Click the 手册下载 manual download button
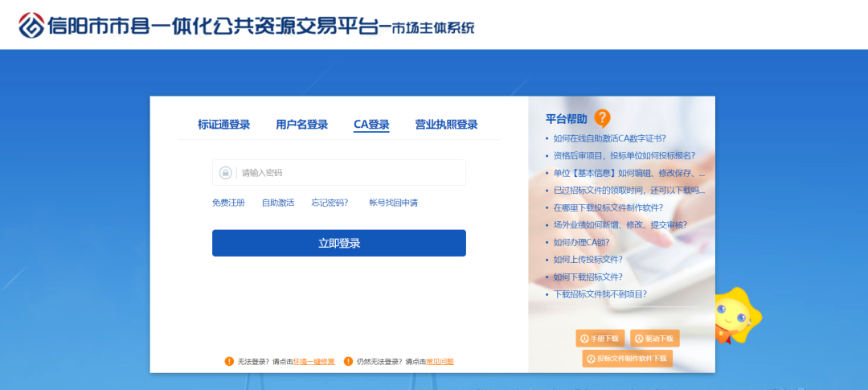The width and height of the screenshot is (868, 390). 600,339
